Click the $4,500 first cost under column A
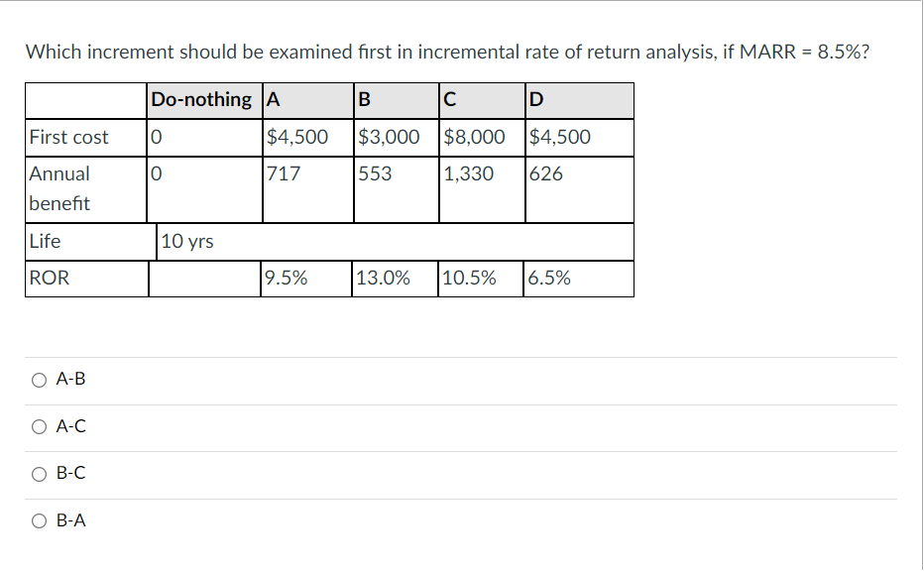 pos(293,137)
